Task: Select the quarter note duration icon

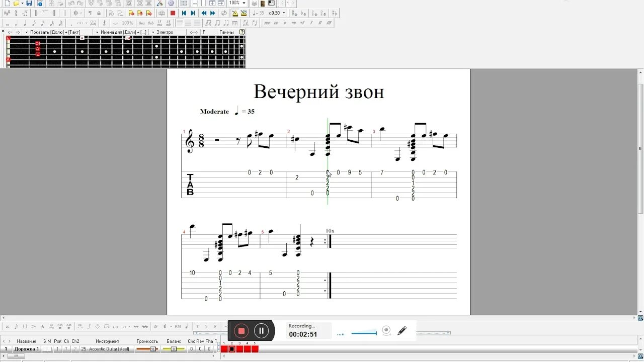Action: click(x=25, y=23)
